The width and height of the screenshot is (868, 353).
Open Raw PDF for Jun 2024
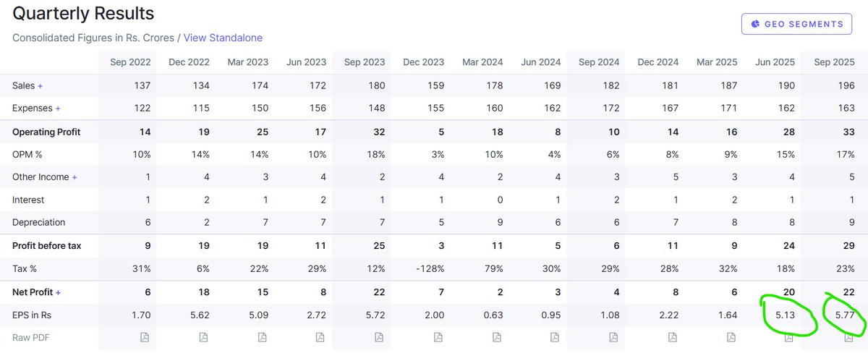tap(555, 338)
